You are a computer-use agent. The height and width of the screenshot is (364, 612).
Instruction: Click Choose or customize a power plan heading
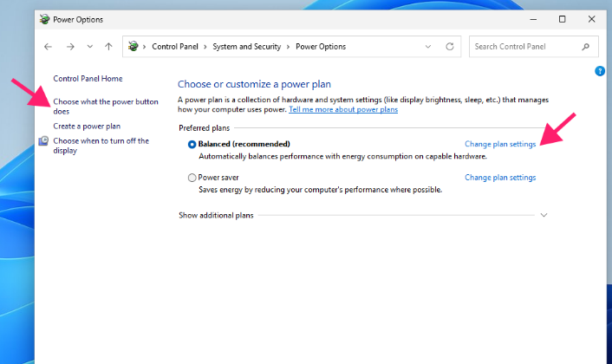(254, 84)
